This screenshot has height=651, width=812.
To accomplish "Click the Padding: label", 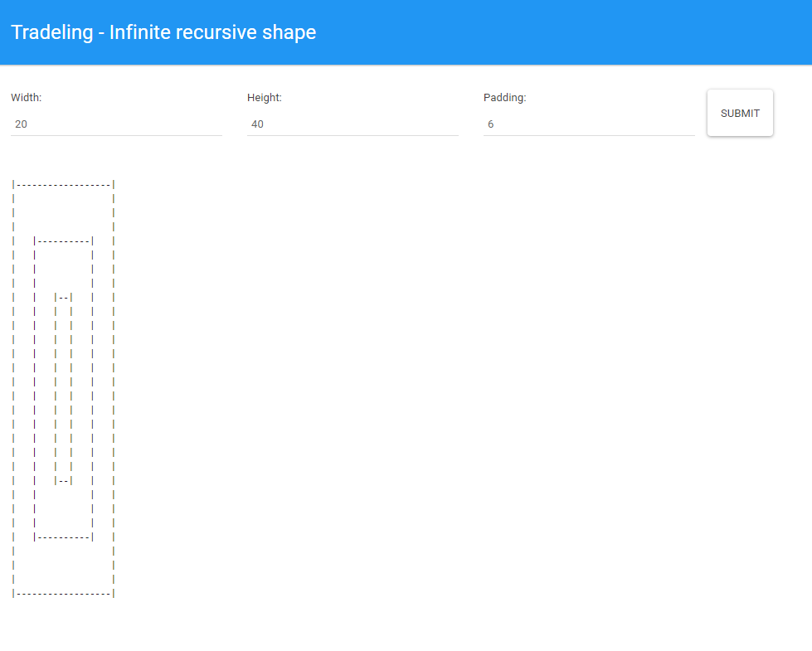I will 505,97.
